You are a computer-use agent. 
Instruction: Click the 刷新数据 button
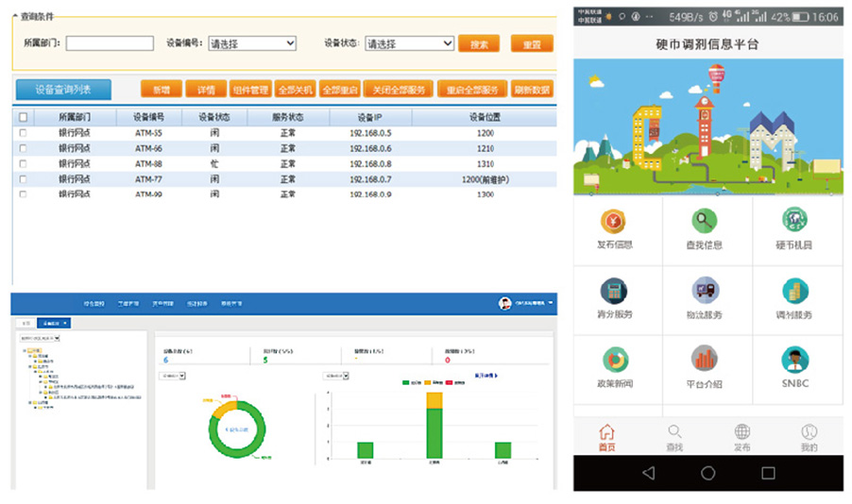[533, 90]
